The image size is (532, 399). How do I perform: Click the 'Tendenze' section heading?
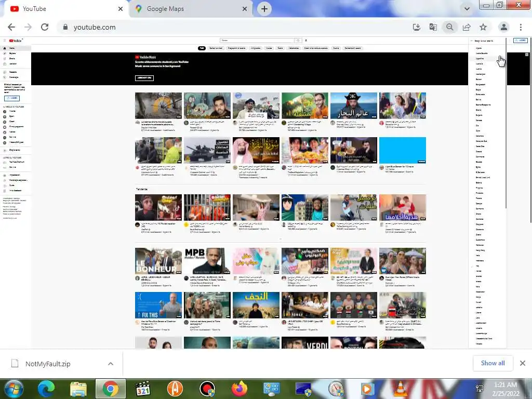point(142,189)
